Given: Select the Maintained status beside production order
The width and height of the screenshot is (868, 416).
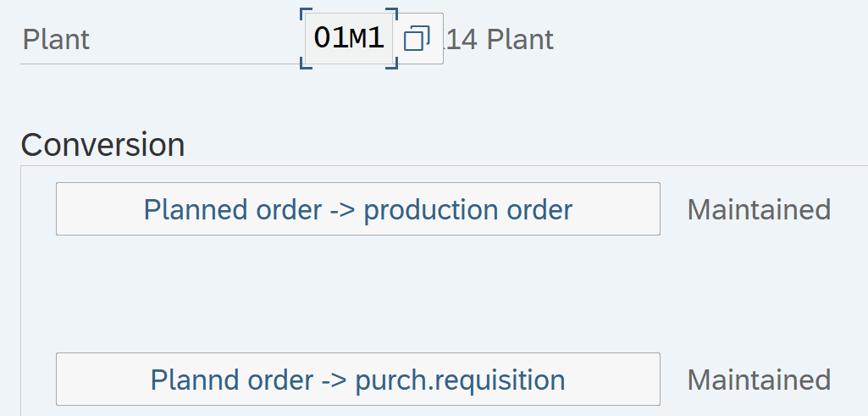Looking at the screenshot, I should pyautogui.click(x=759, y=209).
